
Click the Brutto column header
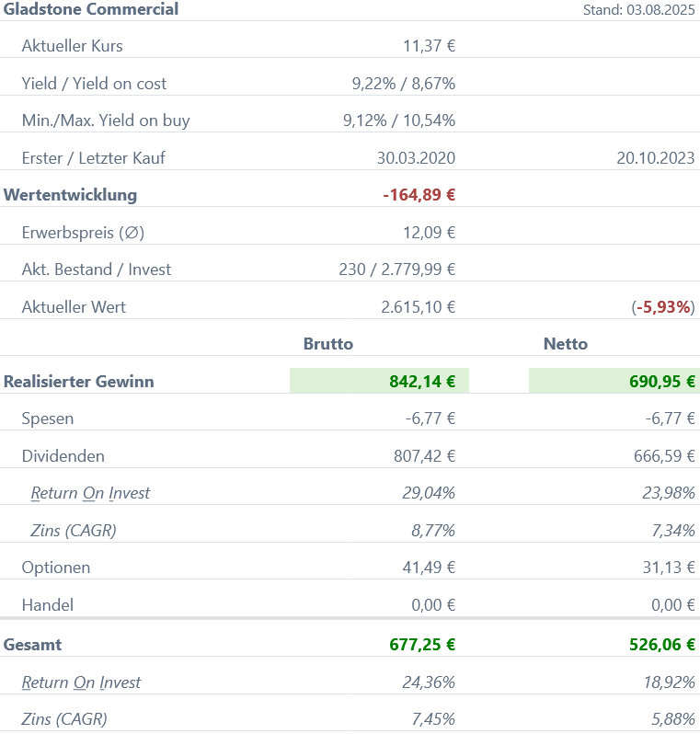coord(328,344)
